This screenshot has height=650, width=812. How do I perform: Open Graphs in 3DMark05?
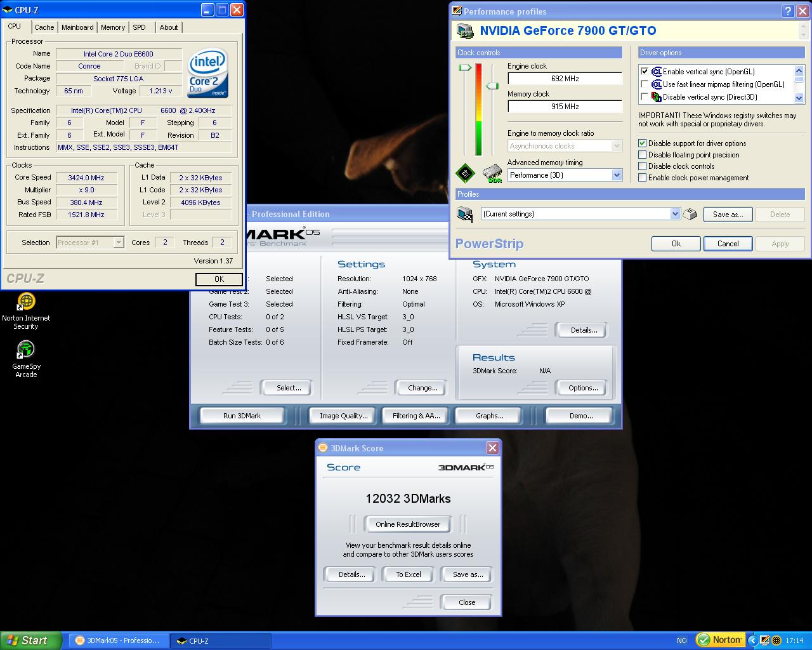[x=489, y=416]
